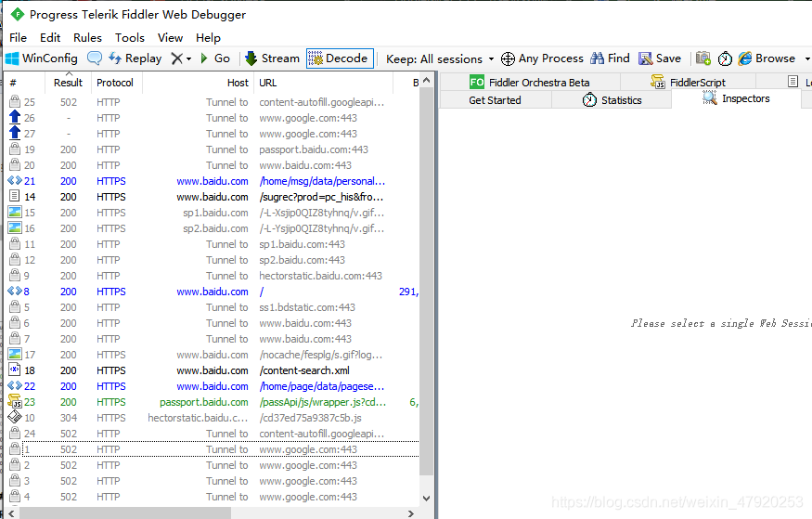Click lock icon of session 9
Image resolution: width=812 pixels, height=519 pixels.
[x=15, y=275]
